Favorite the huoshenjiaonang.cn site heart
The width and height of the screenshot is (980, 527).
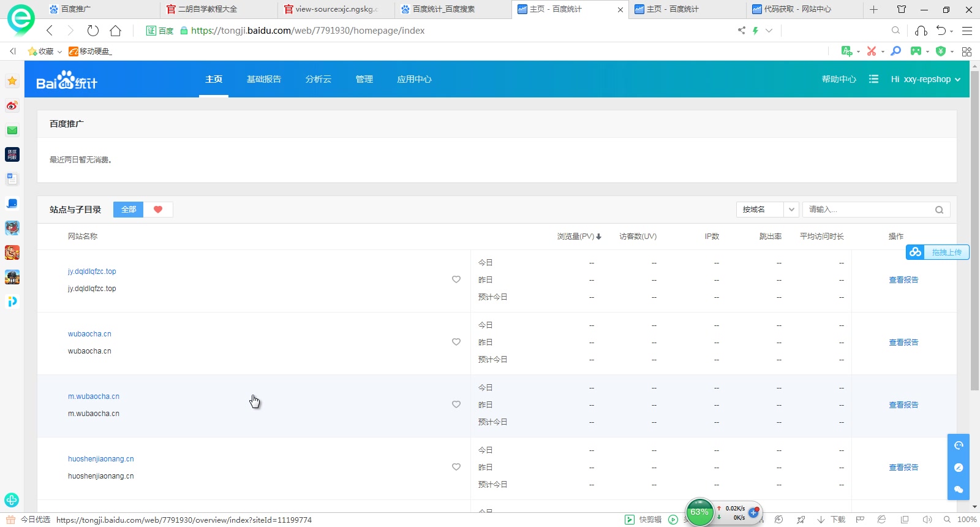456,467
